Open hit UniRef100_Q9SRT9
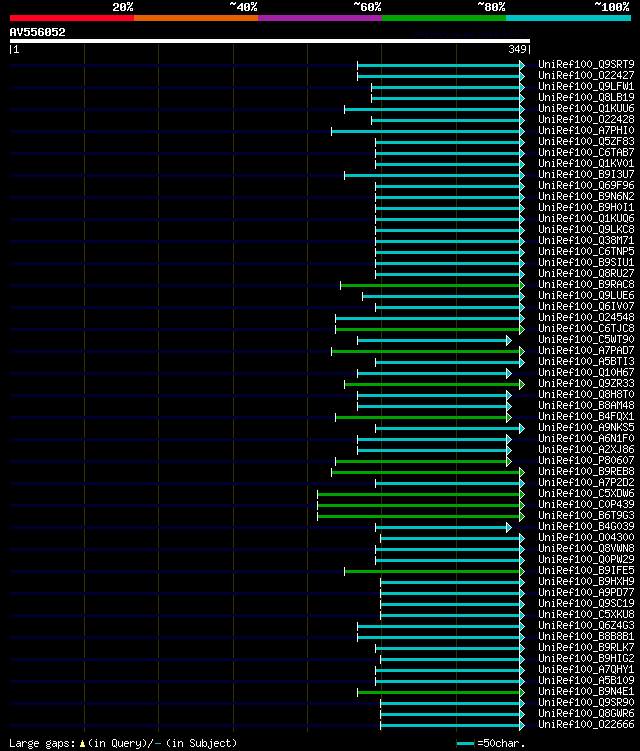This screenshot has width=640, height=751. [586, 64]
